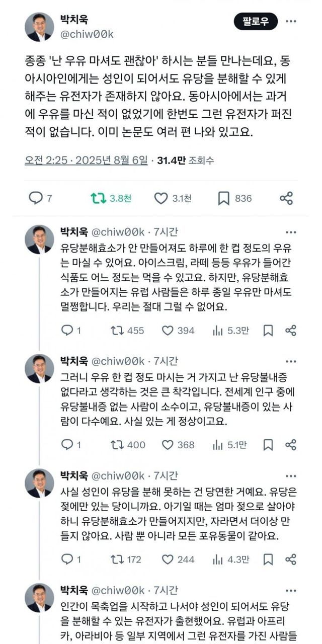Image resolution: width=322 pixels, height=644 pixels.
Task: Bookmark the main post with 836 saves
Action: pyautogui.click(x=224, y=198)
